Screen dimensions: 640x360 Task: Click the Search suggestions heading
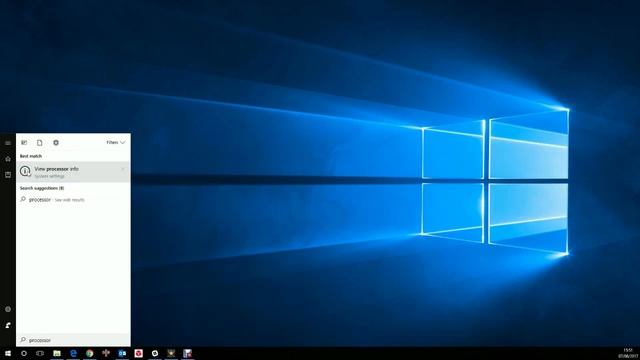tap(42, 188)
